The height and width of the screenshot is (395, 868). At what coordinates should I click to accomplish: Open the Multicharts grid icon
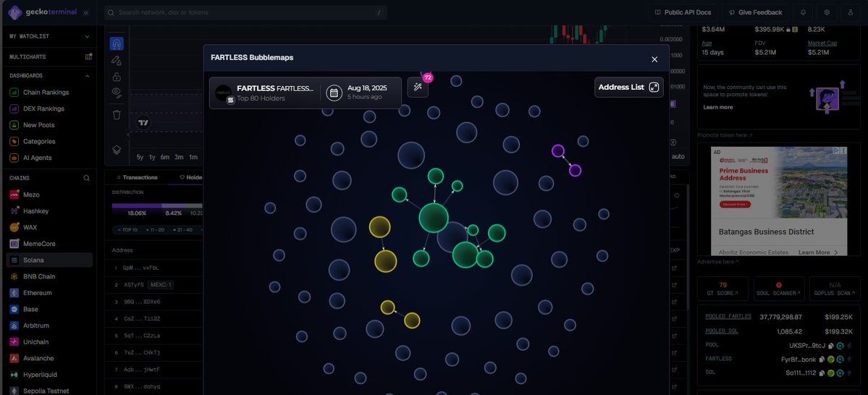[x=88, y=56]
